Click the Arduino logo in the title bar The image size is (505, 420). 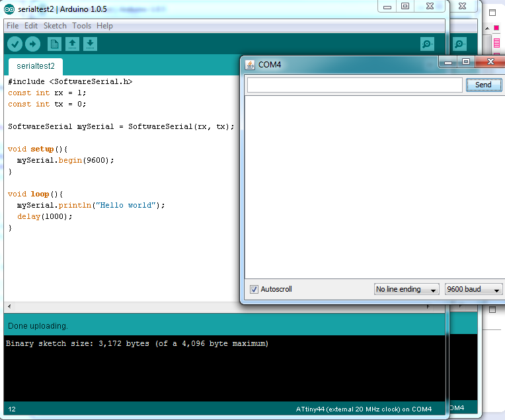(x=9, y=9)
